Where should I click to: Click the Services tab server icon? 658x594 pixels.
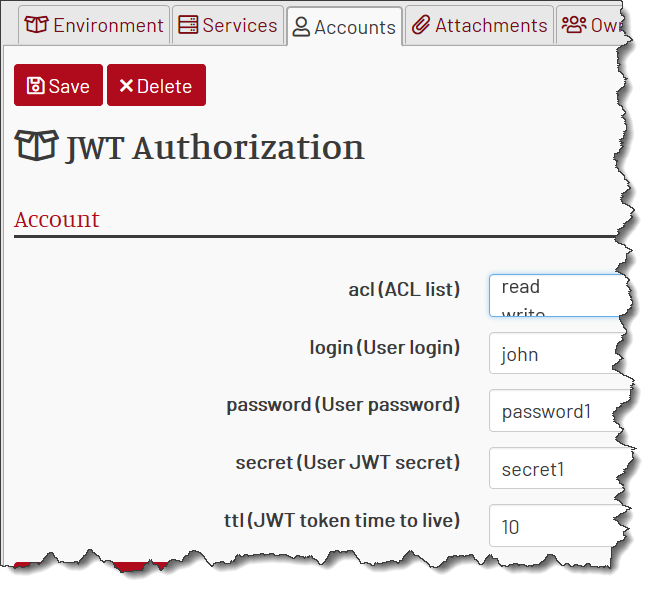coord(188,25)
